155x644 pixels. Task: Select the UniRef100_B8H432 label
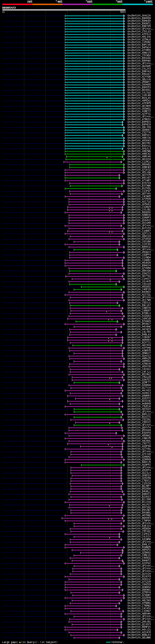pos(139,247)
